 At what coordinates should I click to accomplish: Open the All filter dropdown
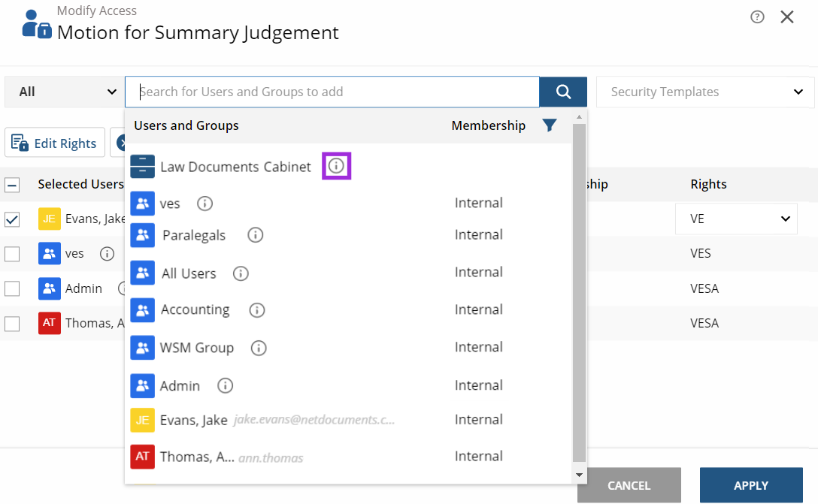[x=66, y=92]
